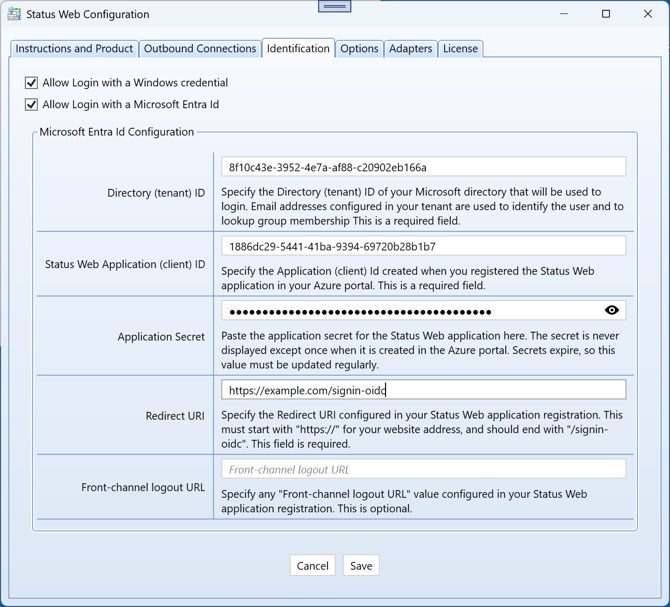Click the Front-channel logout URL input

point(423,469)
